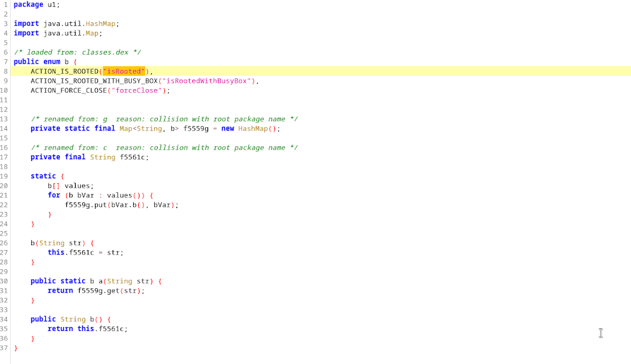Screen dimensions: 631x364
Task: Click line number 37 in gutter
Action: click(4, 348)
